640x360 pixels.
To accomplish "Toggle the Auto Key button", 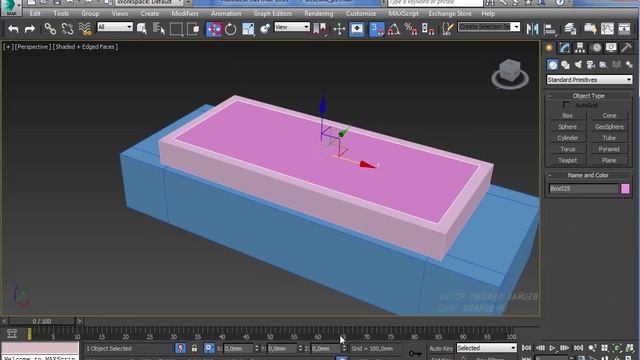I will pos(440,348).
